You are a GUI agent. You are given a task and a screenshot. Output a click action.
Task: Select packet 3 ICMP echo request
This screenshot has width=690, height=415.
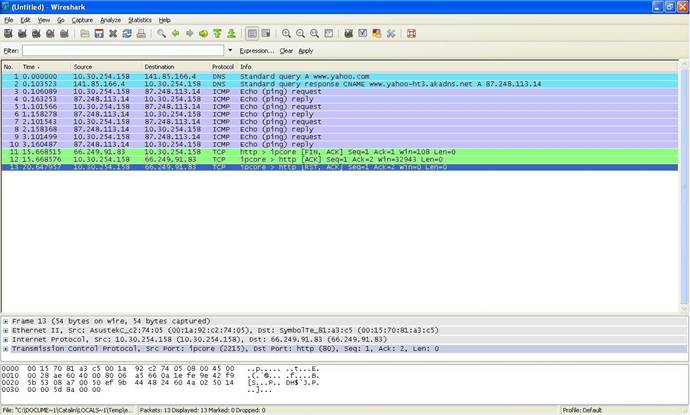pyautogui.click(x=339, y=92)
